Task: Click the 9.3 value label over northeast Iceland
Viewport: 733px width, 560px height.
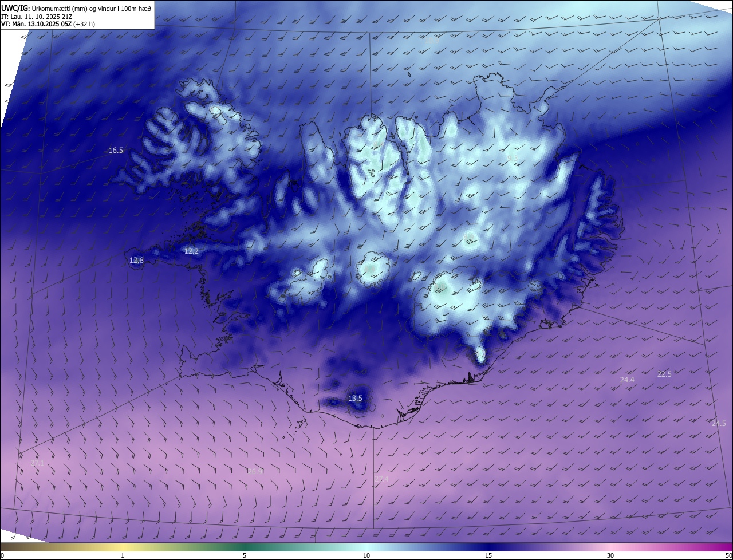Action: [x=513, y=158]
